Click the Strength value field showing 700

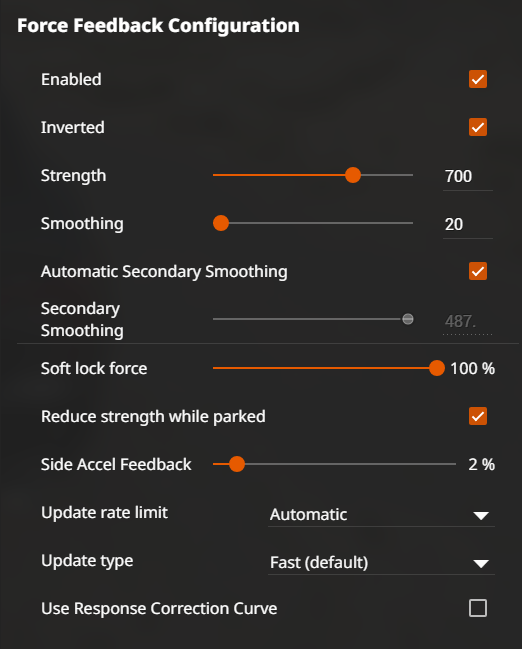[x=468, y=176]
